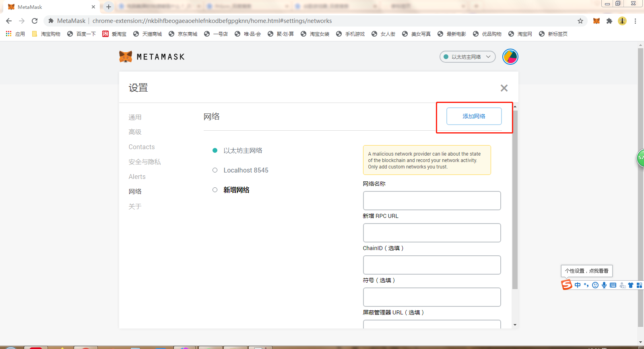
Task: Focus the 新增 RPC URL input field
Action: click(432, 233)
